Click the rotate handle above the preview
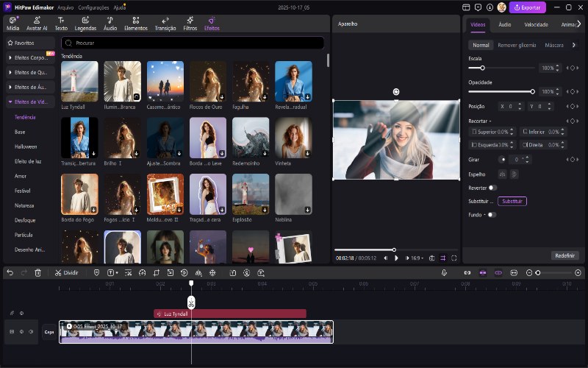 click(396, 91)
